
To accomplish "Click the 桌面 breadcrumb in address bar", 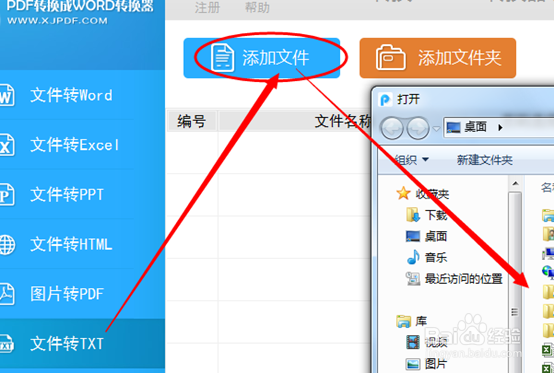I will coord(475,127).
